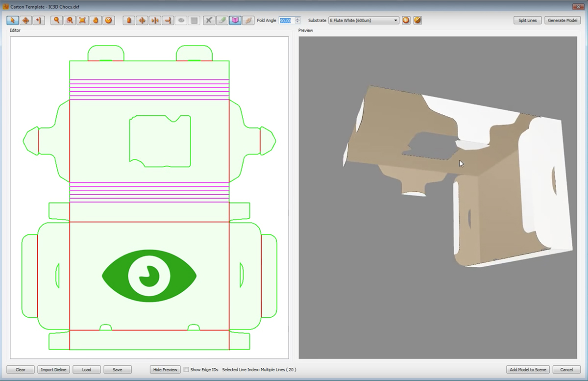This screenshot has width=588, height=381.
Task: Enable the Show Edge IDs checkbox
Action: coord(186,370)
